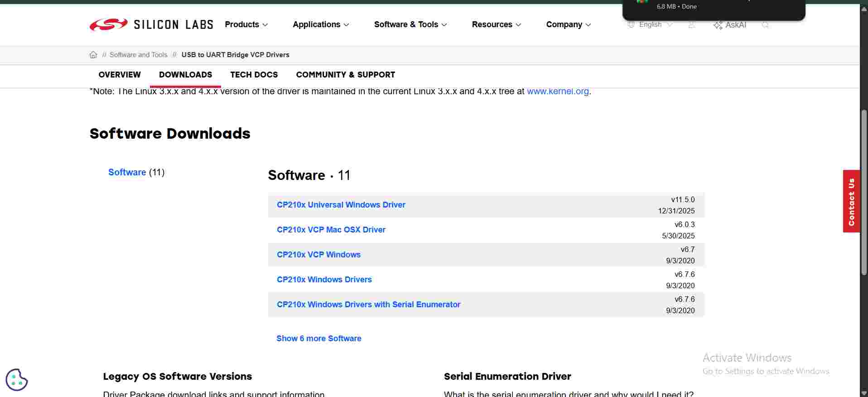Click the AskAI sparkle icon
Viewport: 868px width, 397px height.
tap(718, 25)
